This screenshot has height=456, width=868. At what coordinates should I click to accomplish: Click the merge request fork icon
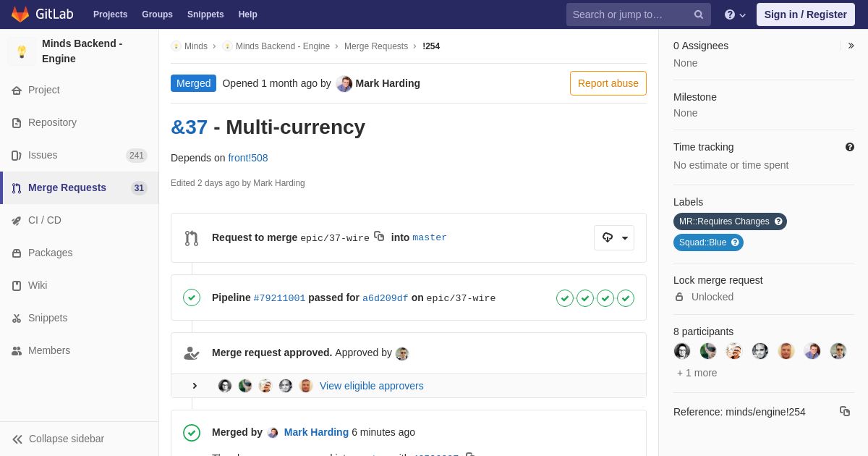coord(192,238)
